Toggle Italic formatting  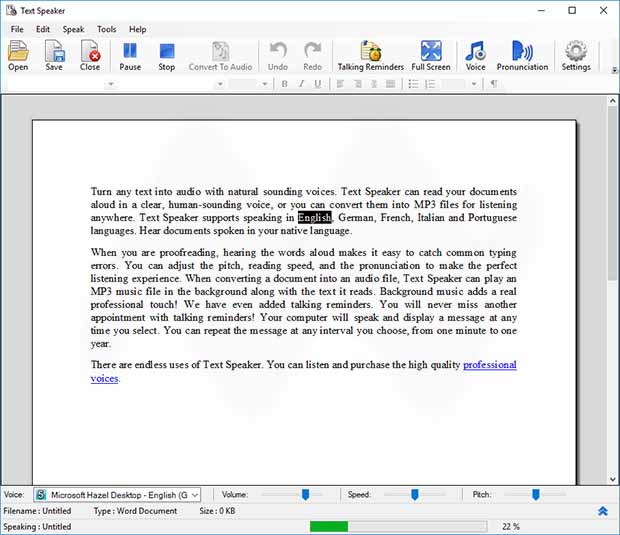pos(301,84)
